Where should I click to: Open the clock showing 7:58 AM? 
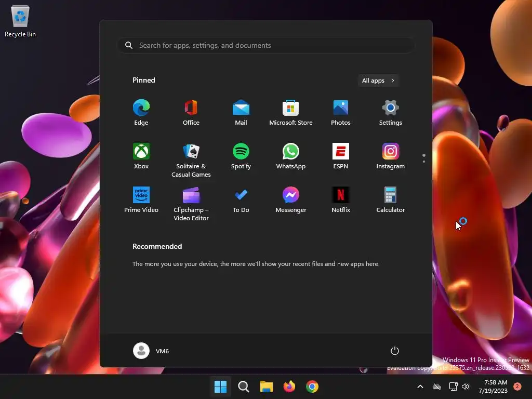coord(493,387)
